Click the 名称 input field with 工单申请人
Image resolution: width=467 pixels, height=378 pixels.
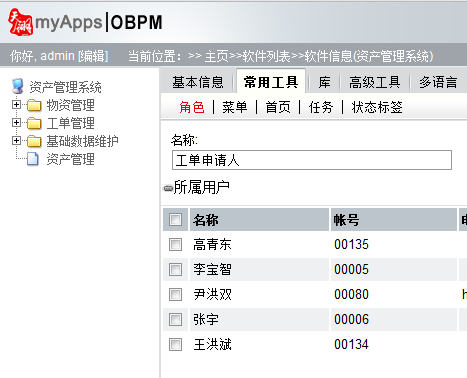(312, 160)
